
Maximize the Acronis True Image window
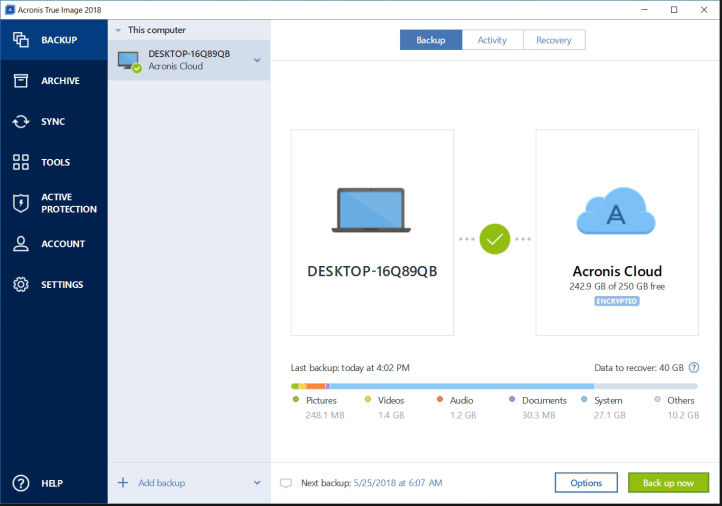[x=674, y=10]
